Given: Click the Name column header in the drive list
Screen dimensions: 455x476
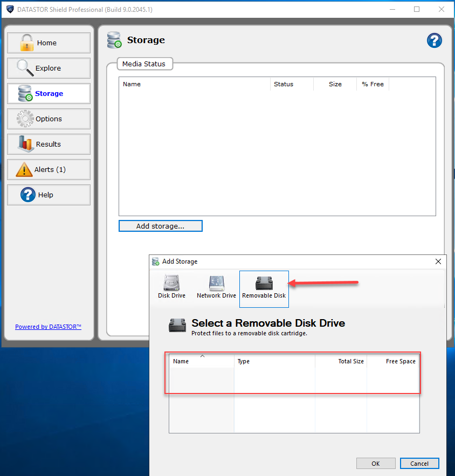Looking at the screenshot, I should (x=202, y=361).
